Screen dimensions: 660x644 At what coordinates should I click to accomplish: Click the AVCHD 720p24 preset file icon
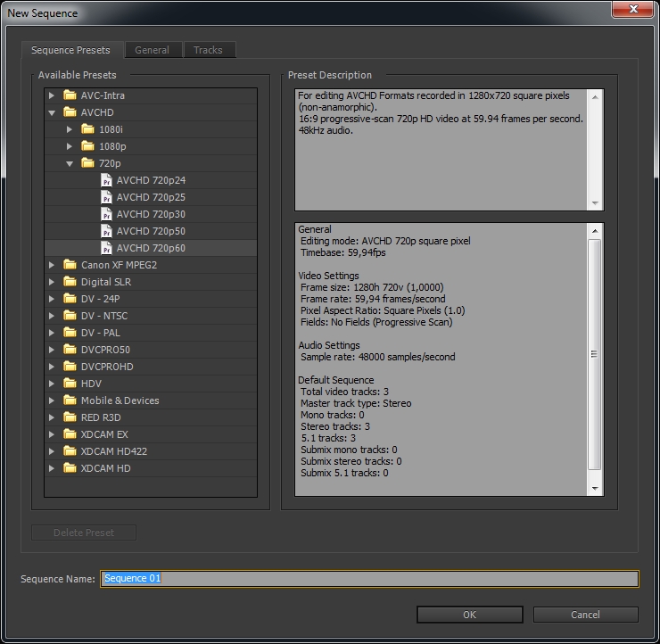coord(106,180)
